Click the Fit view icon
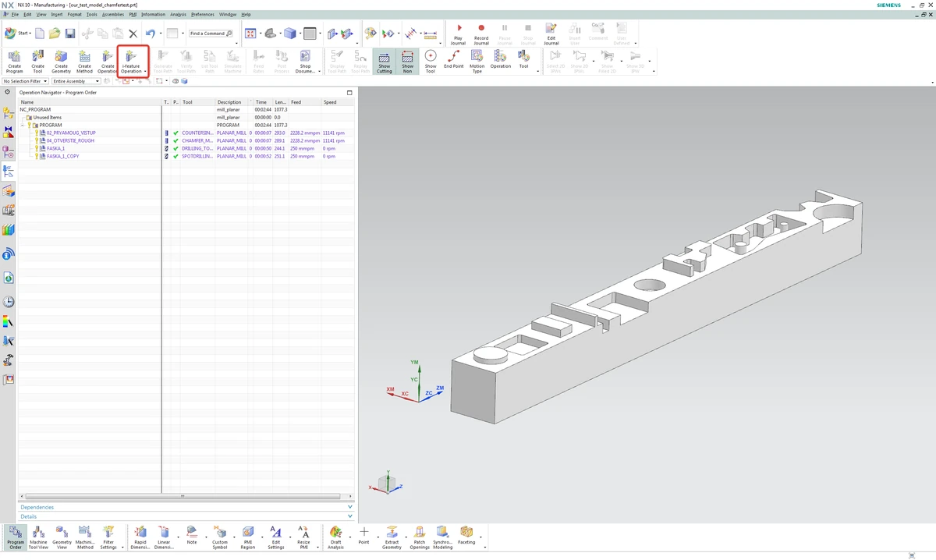 (250, 34)
